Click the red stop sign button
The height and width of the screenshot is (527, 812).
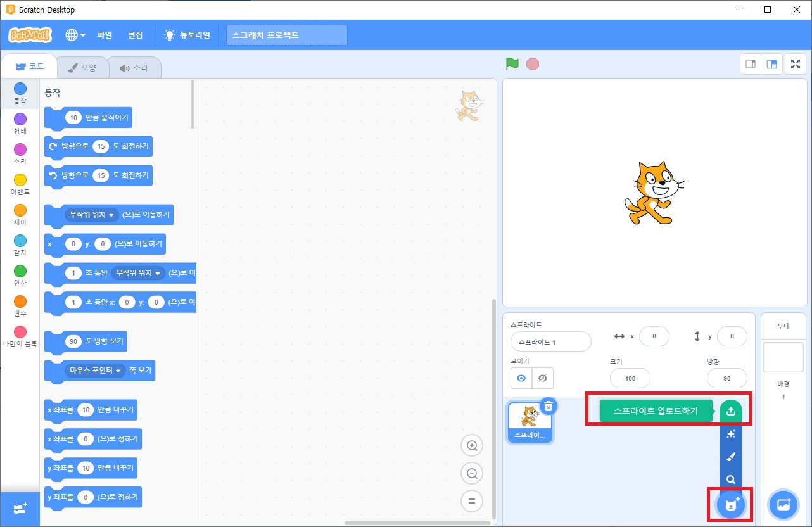click(x=533, y=64)
